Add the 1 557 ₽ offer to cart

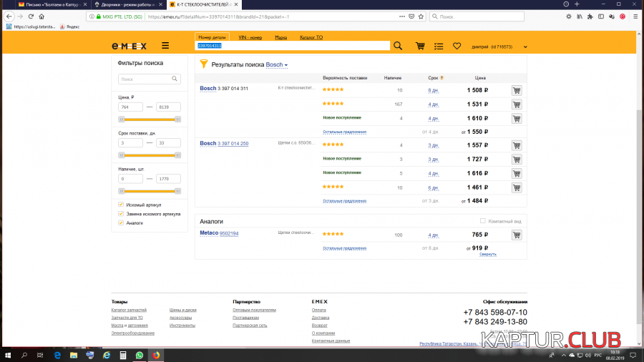tap(517, 145)
